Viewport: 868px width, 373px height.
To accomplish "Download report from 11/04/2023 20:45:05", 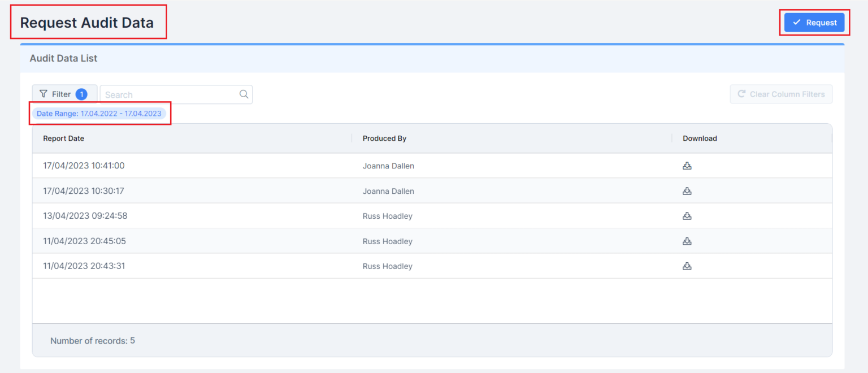I will tap(687, 241).
